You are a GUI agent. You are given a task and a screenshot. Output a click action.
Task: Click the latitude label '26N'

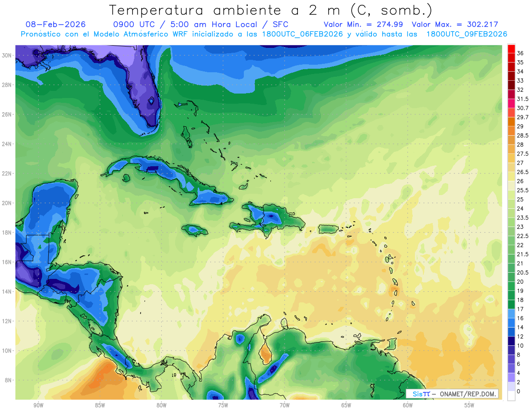7,114
